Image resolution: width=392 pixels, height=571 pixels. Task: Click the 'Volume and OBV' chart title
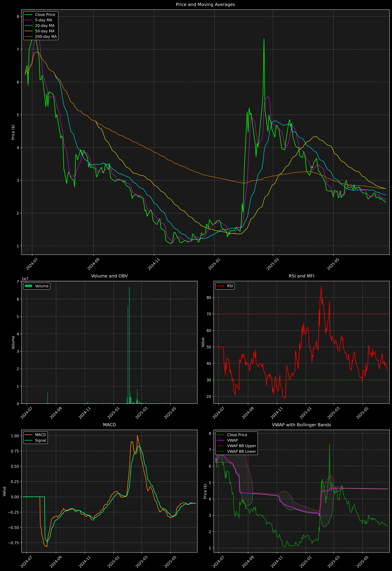(x=109, y=276)
